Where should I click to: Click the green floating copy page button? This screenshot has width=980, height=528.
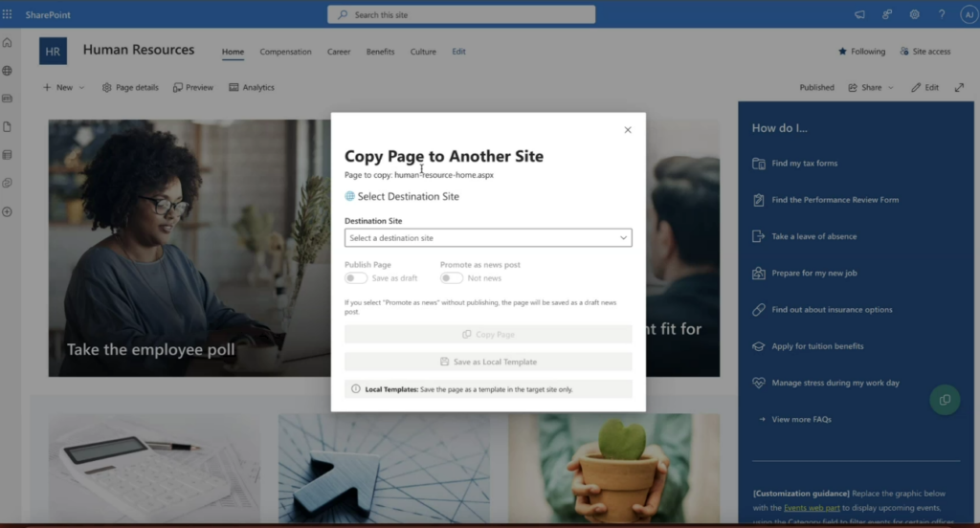(x=945, y=400)
